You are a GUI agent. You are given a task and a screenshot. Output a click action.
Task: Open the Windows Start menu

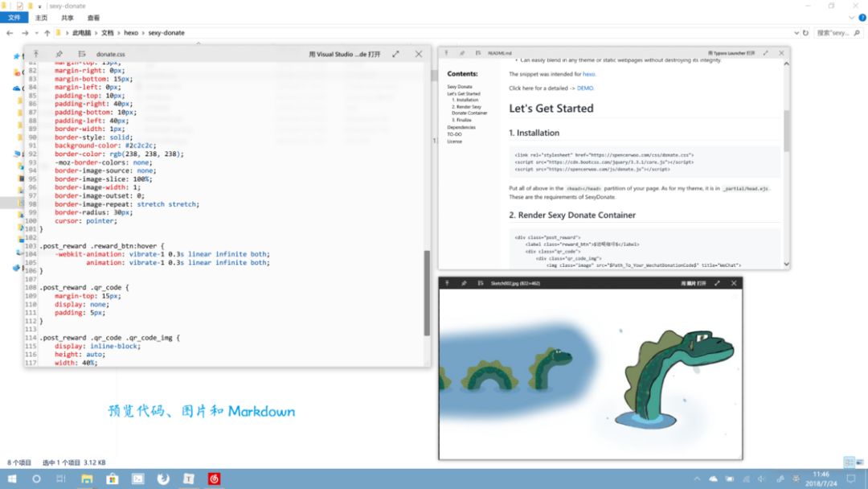point(11,479)
